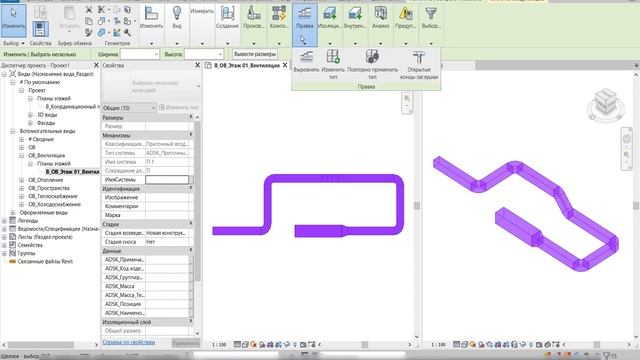The width and height of the screenshot is (640, 360).
Task: Collapse the Стадии properties section
Action: coord(190,224)
